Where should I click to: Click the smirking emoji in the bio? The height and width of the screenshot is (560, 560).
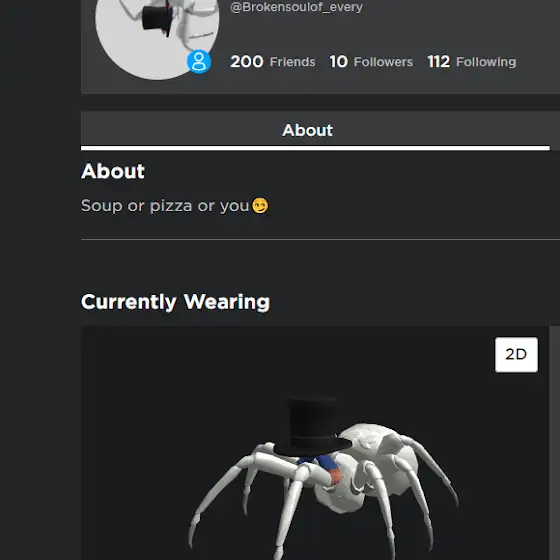point(260,206)
